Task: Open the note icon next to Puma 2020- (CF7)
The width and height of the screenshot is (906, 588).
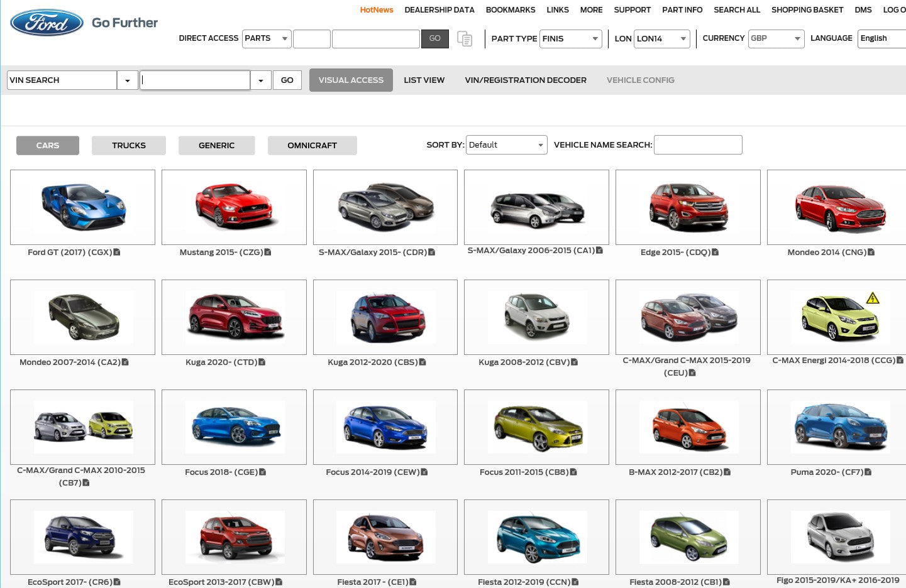Action: coord(868,472)
